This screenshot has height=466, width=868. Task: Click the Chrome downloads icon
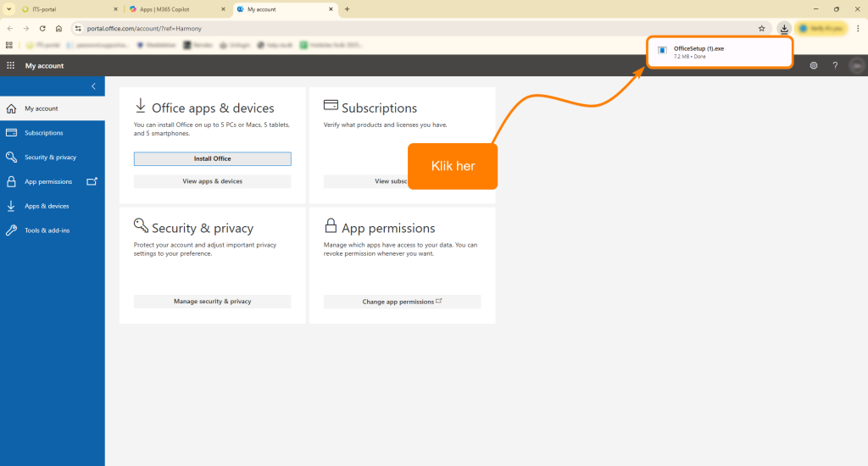tap(784, 28)
